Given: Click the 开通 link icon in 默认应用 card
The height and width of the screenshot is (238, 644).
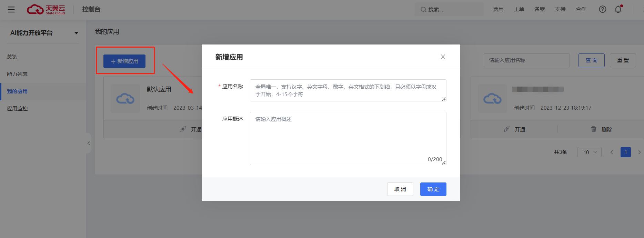Looking at the screenshot, I should coord(183,129).
